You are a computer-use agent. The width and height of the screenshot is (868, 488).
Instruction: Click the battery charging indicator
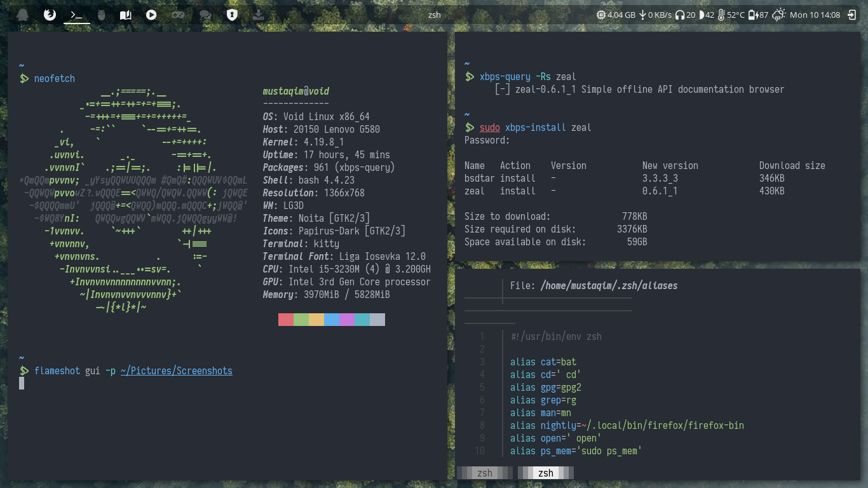(753, 15)
